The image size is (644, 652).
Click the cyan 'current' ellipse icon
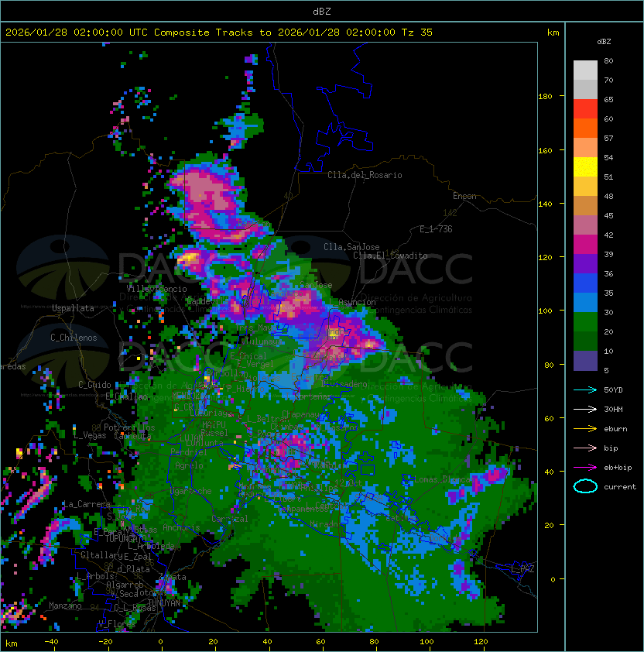pyautogui.click(x=585, y=486)
